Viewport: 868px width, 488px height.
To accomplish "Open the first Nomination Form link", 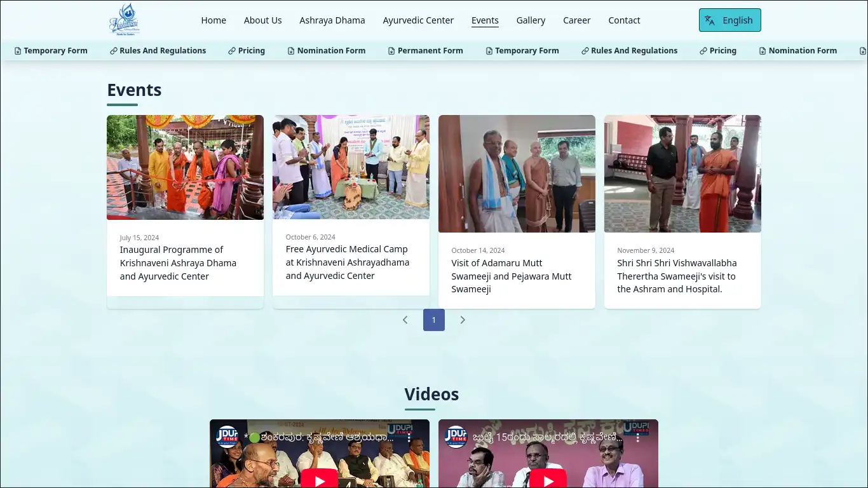I will coord(326,51).
